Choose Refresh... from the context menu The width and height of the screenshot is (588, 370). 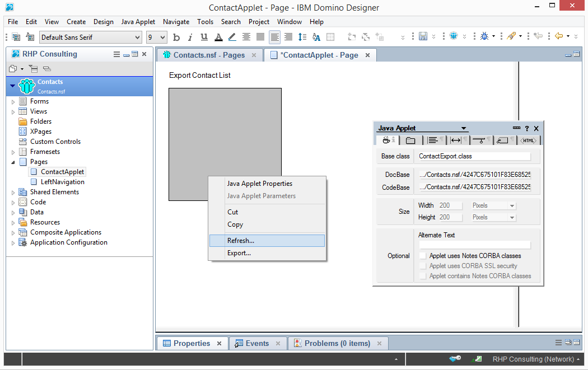241,241
